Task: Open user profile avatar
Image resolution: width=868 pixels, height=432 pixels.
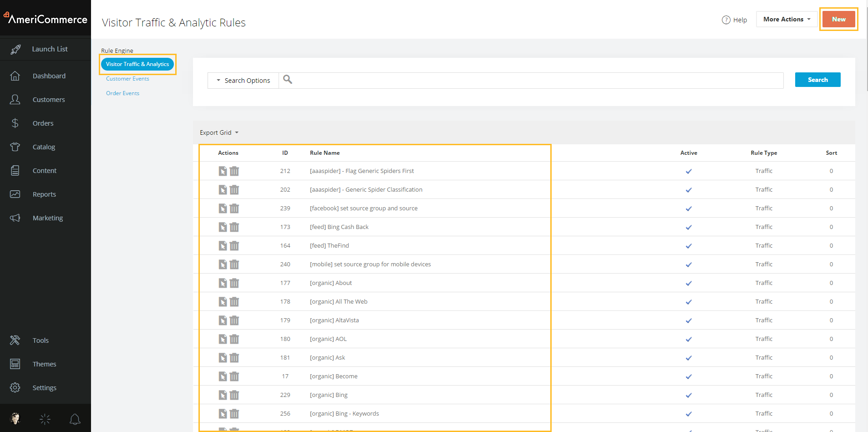Action: (x=15, y=418)
